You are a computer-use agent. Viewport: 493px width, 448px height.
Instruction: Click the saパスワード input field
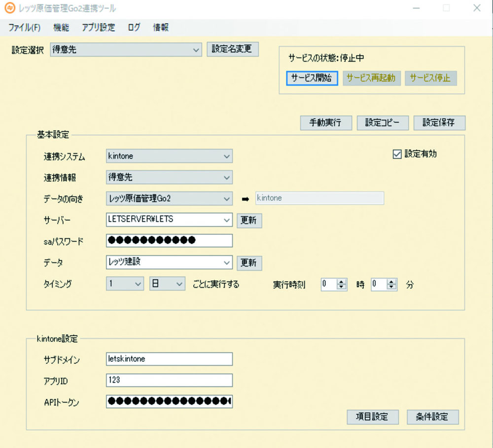169,241
